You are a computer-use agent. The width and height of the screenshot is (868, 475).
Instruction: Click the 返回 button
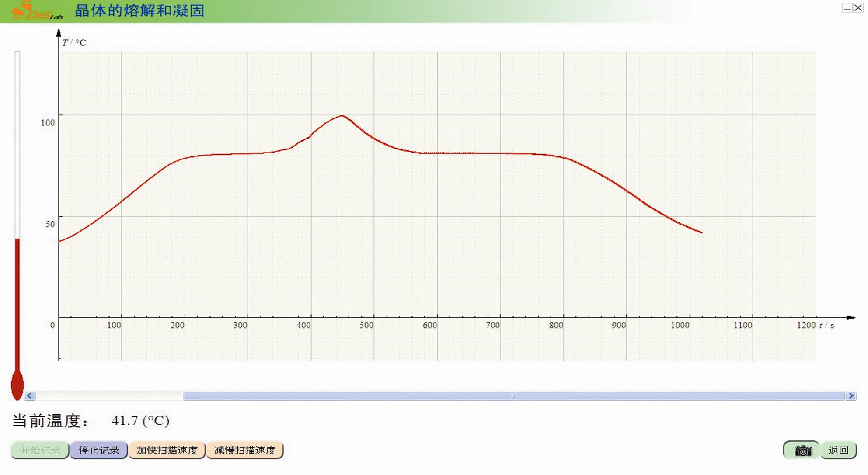tap(838, 450)
